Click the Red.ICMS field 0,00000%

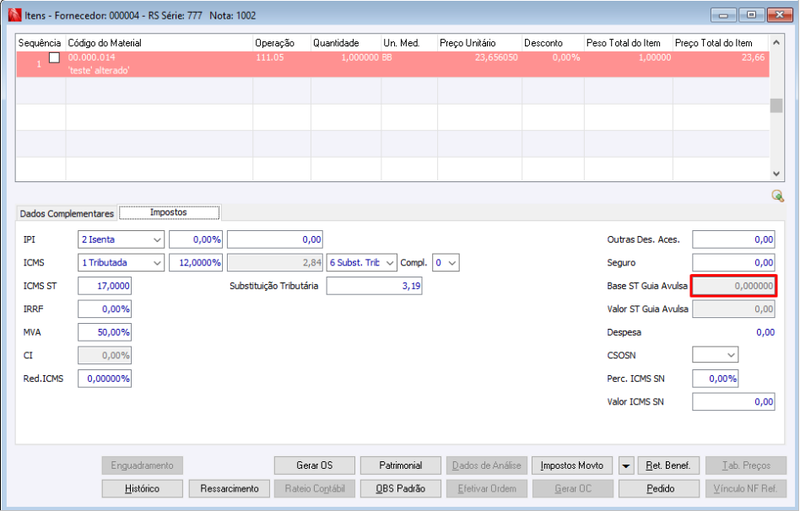tap(105, 378)
